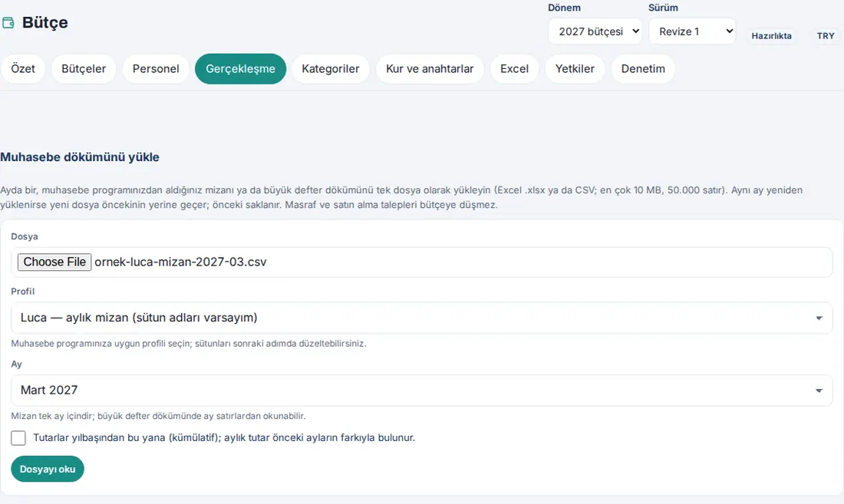Click the Sürüm label above the version dropdown
Screen dimensions: 844x504
663,8
